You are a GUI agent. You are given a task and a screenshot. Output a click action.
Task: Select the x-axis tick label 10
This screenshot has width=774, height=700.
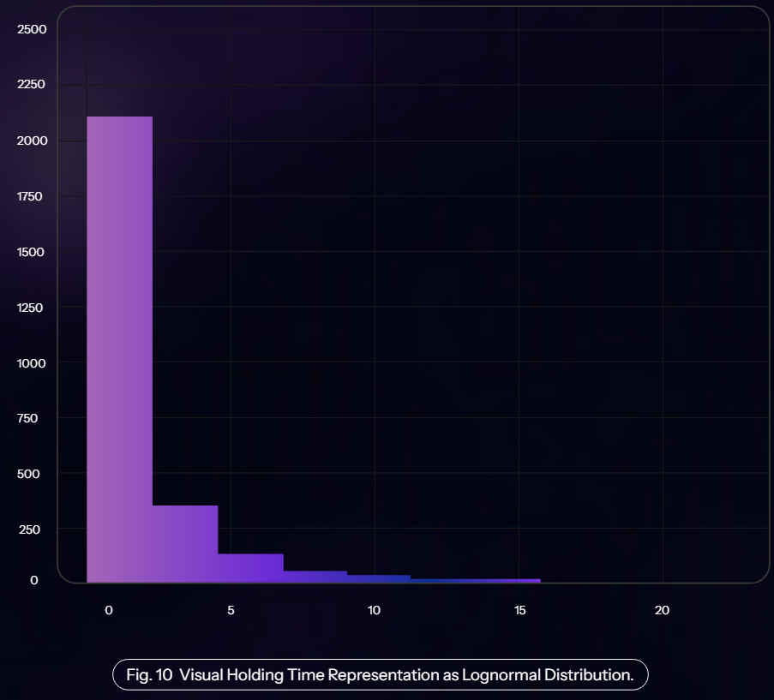point(374,610)
